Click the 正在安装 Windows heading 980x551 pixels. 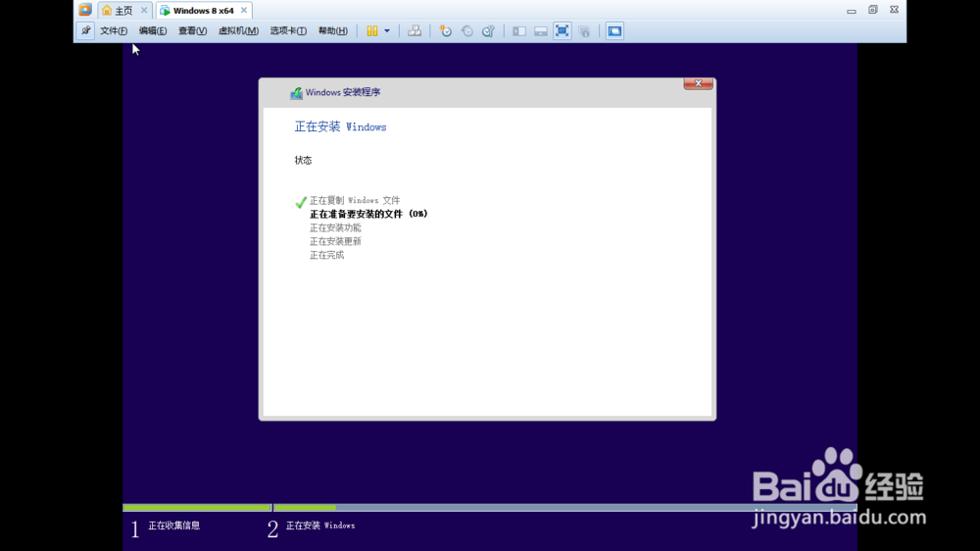(x=341, y=126)
